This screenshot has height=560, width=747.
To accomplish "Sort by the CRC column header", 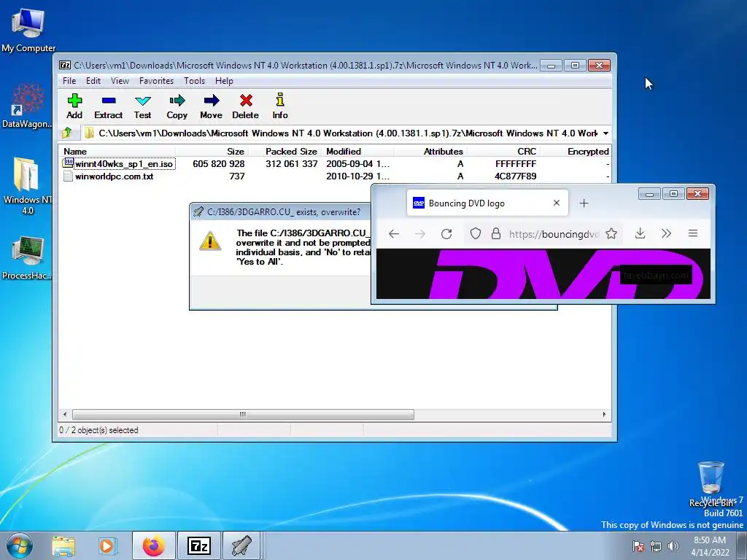I will coord(503,152).
